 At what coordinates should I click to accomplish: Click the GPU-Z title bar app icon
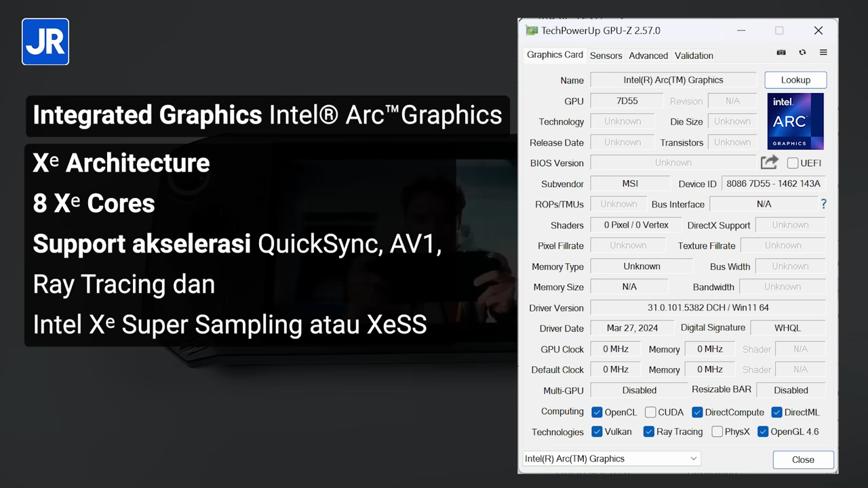[x=532, y=30]
